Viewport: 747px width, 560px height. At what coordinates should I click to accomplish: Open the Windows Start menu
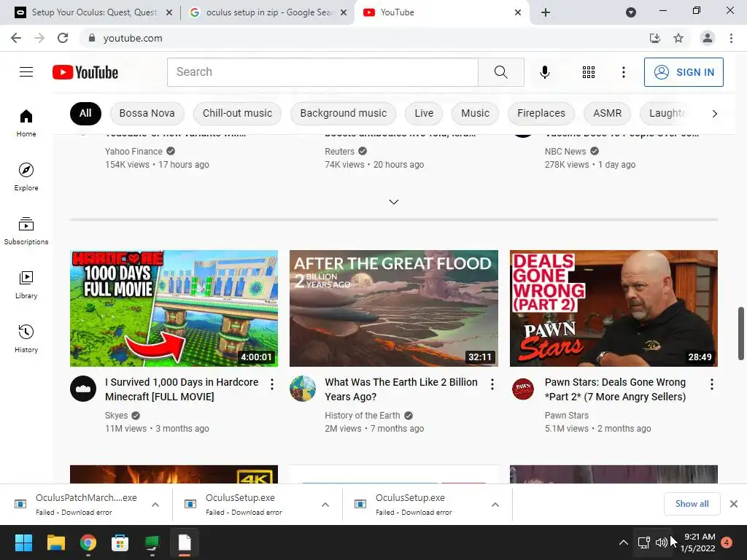pyautogui.click(x=23, y=542)
